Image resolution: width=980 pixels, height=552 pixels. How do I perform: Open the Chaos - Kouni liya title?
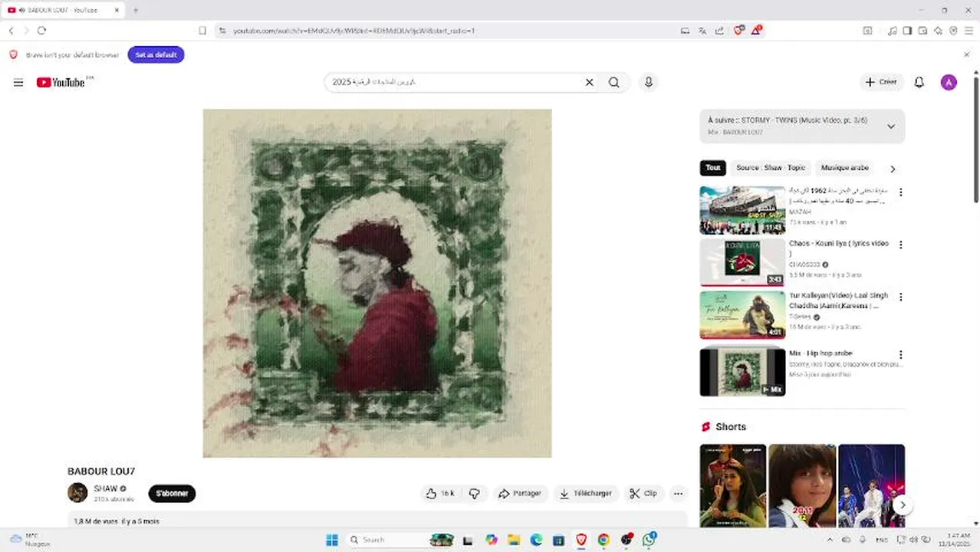pos(839,248)
